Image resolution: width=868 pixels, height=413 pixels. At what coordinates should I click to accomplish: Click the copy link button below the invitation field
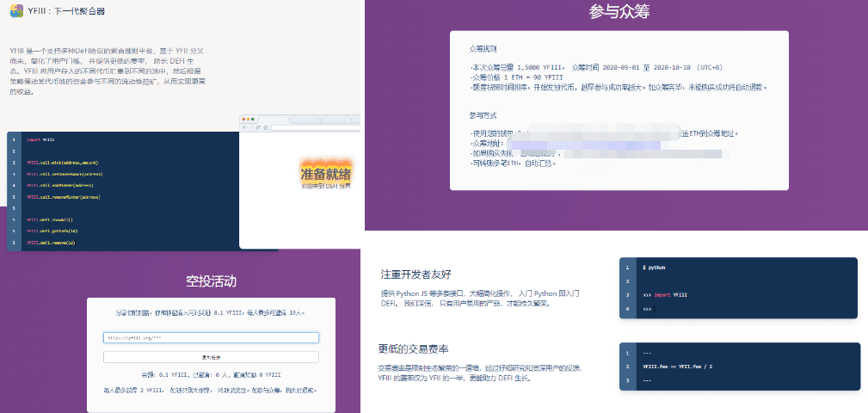click(211, 357)
